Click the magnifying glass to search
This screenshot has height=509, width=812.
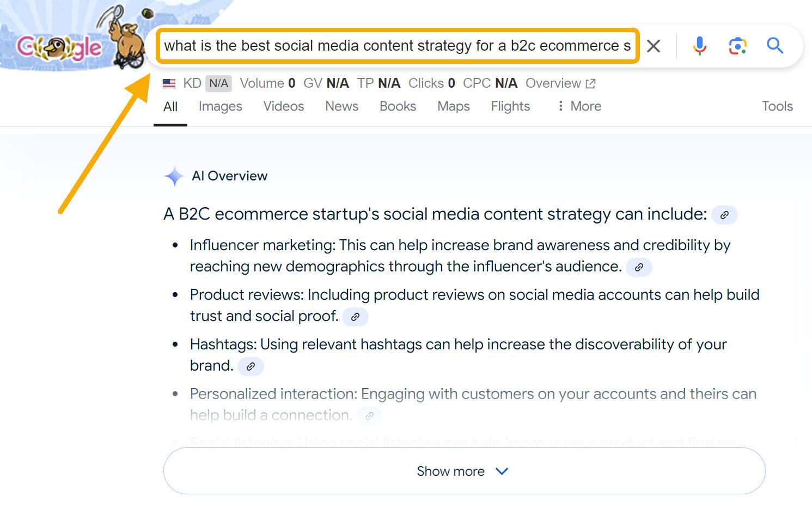774,46
